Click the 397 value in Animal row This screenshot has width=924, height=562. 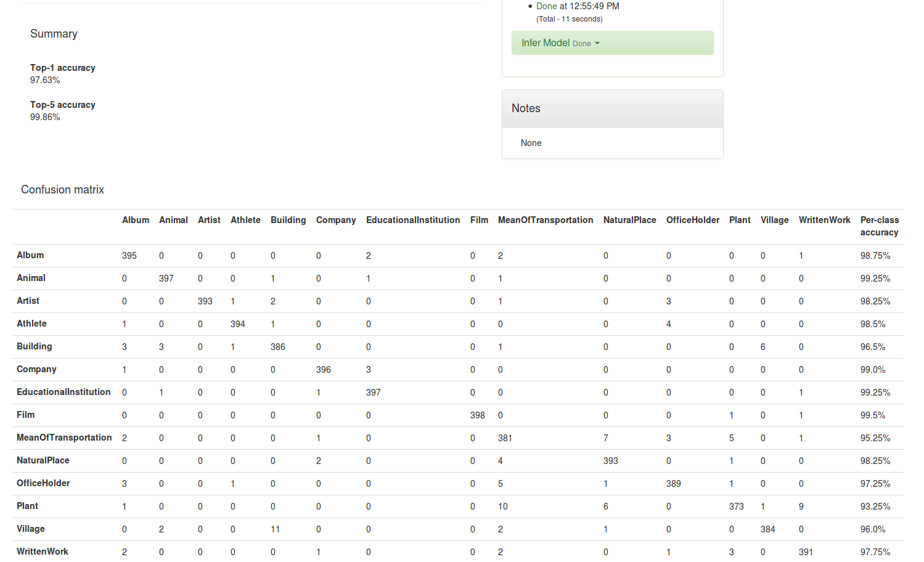[166, 279]
